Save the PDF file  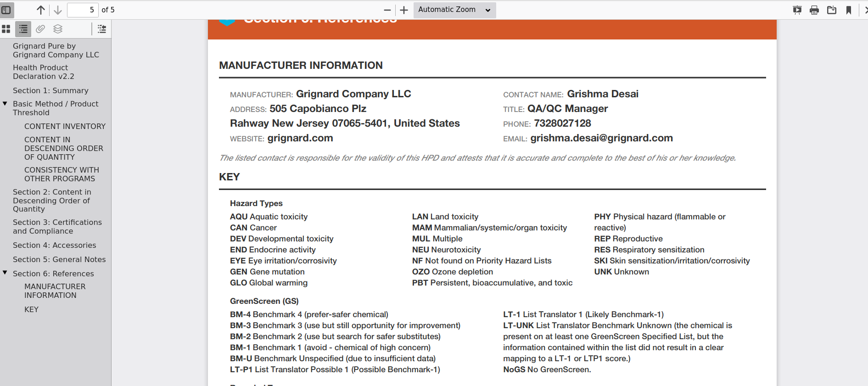click(832, 10)
